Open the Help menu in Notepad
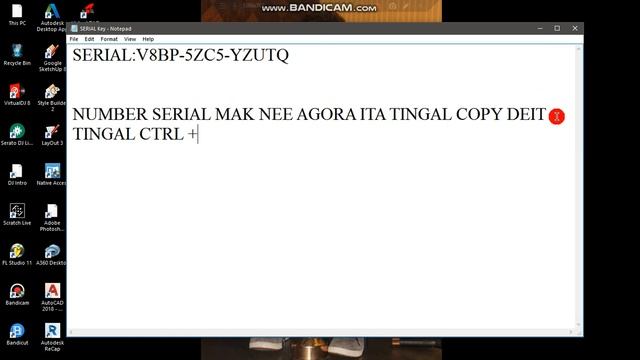The height and width of the screenshot is (360, 640). coord(148,39)
